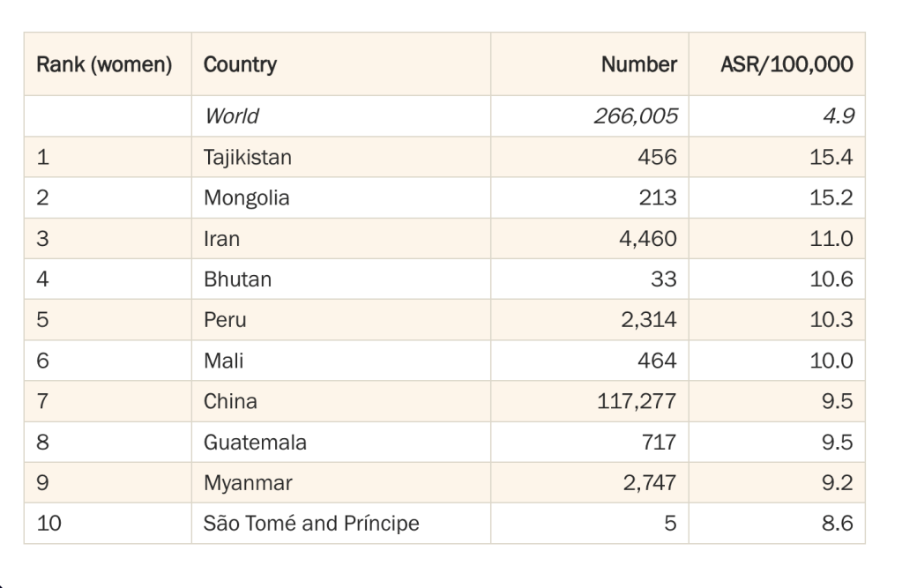Image resolution: width=902 pixels, height=588 pixels.
Task: Select China's number 117,277
Action: click(x=637, y=401)
